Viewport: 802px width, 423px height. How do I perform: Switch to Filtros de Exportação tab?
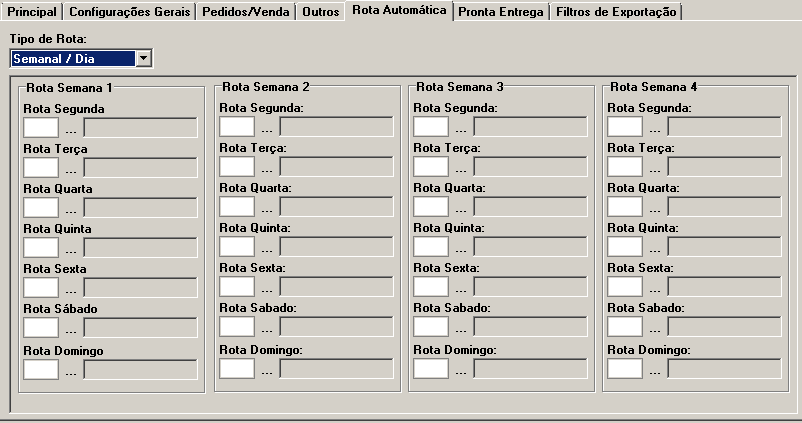617,12
